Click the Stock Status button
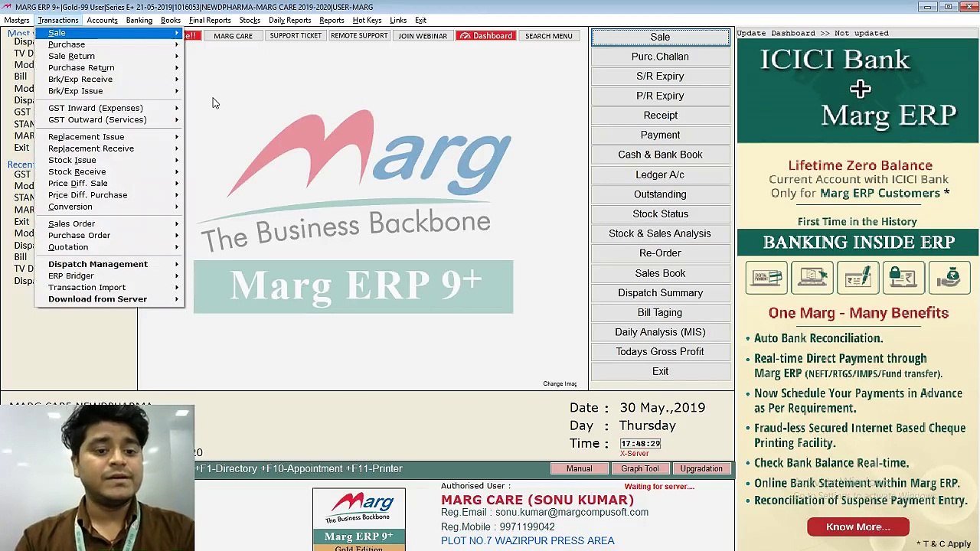980x551 pixels. tap(660, 214)
